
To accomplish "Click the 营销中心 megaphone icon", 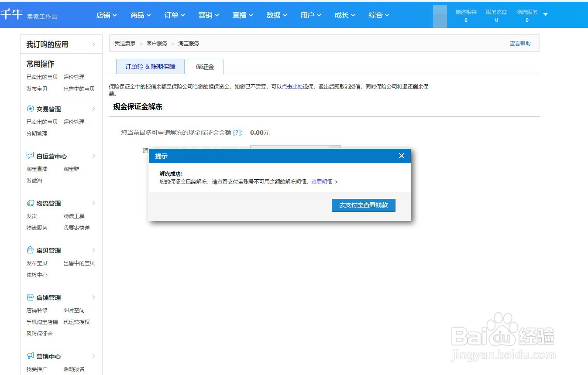I will click(x=30, y=356).
